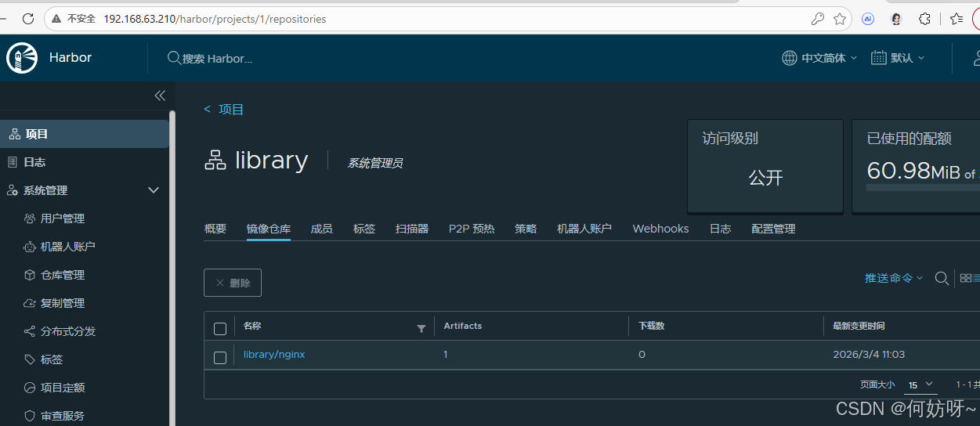The image size is (980, 426).
Task: Switch to the 概要 tab
Action: pyautogui.click(x=215, y=229)
